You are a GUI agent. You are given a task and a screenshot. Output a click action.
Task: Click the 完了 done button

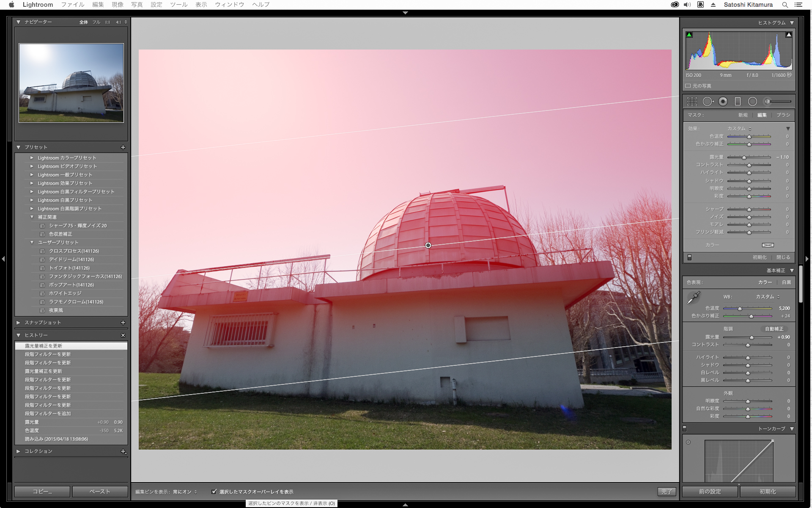[x=667, y=491]
